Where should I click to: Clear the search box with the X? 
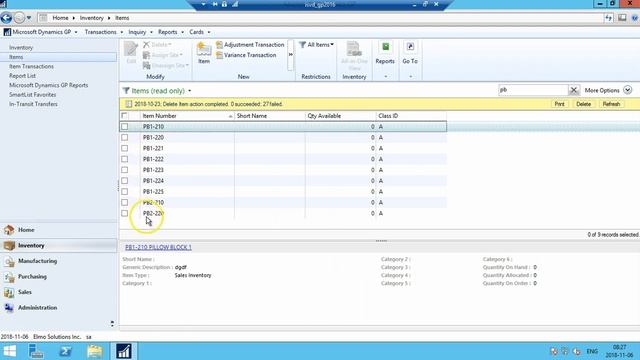[573, 90]
